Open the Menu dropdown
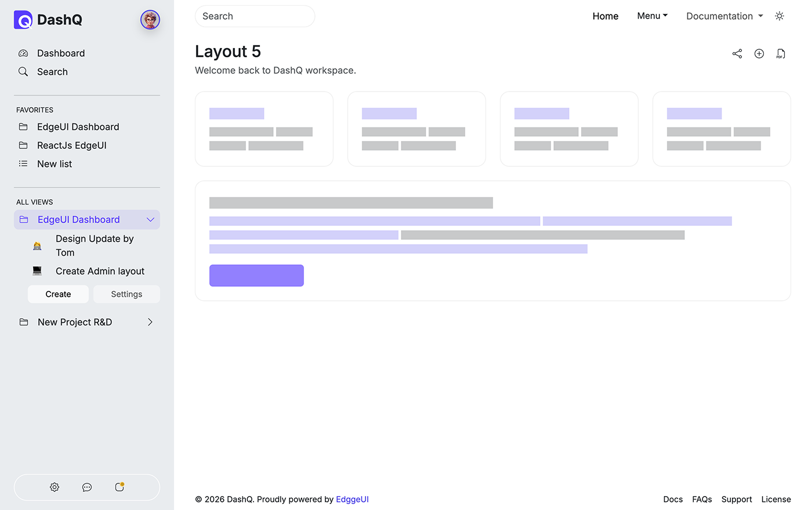812x510 pixels. point(652,16)
